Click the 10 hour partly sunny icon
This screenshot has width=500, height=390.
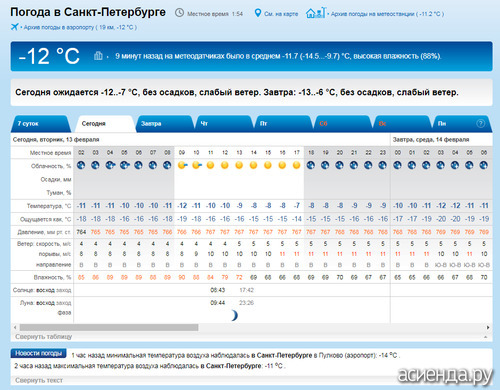click(x=197, y=165)
